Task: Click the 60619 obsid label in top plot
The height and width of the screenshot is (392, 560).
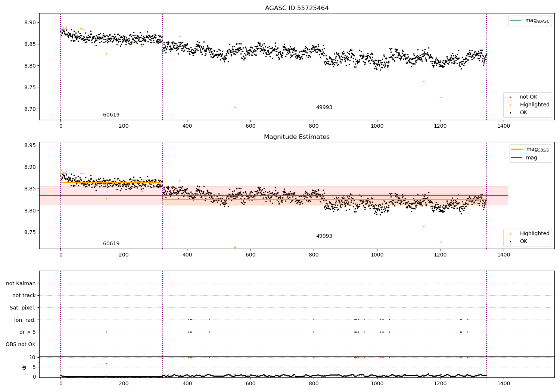Action: [x=111, y=115]
